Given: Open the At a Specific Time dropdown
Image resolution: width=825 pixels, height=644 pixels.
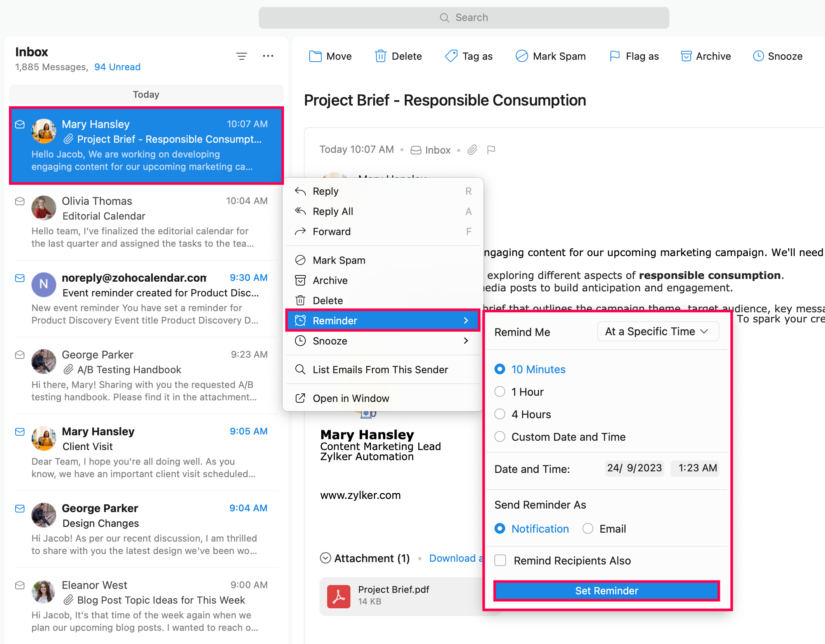Looking at the screenshot, I should (658, 332).
